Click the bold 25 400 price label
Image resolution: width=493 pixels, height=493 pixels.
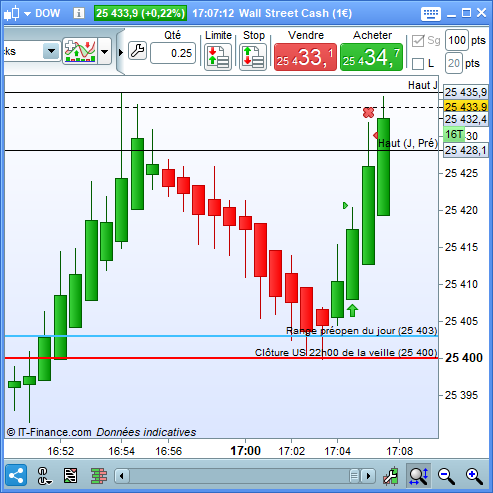coord(464,358)
